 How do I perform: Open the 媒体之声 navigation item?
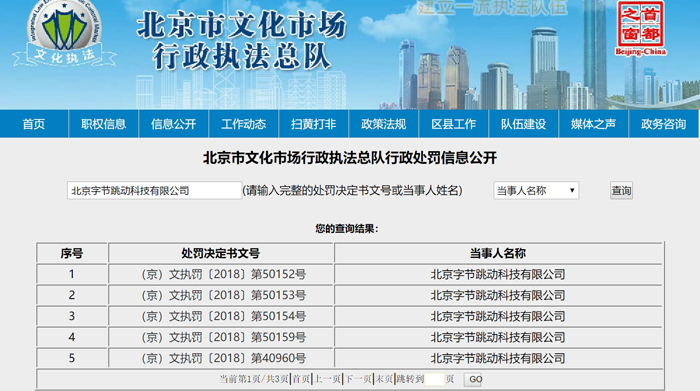593,124
